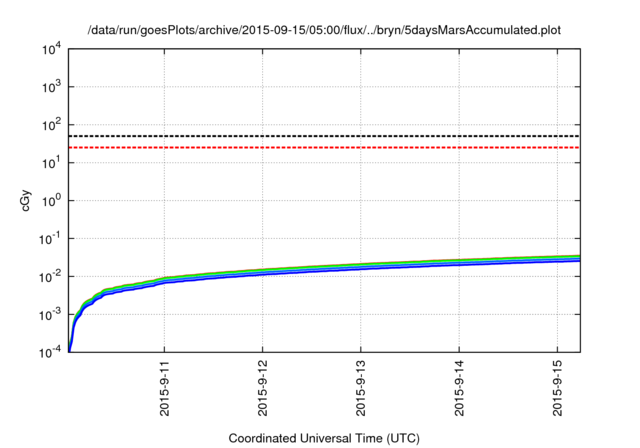
Task: Click the cGy y-axis label
Action: tap(26, 200)
